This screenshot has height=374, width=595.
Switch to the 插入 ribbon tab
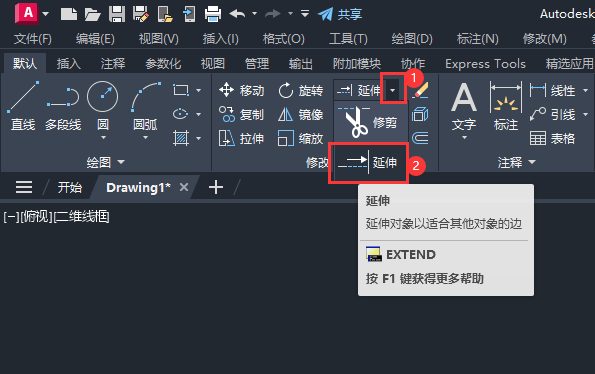coord(69,63)
